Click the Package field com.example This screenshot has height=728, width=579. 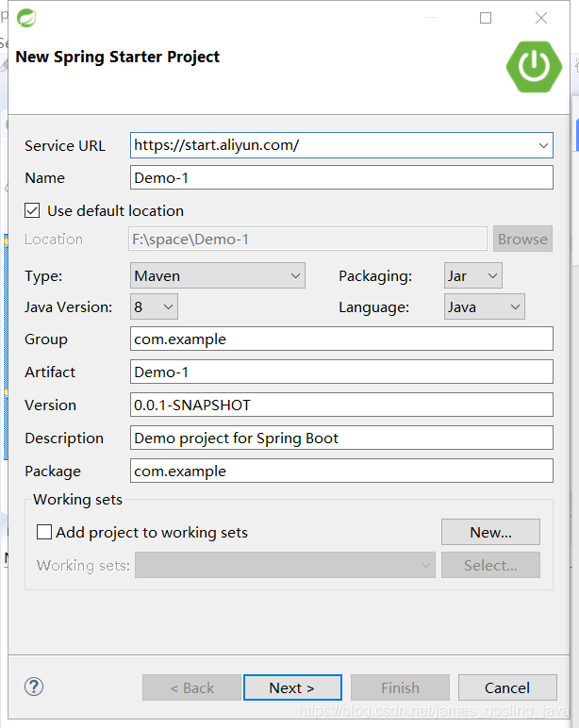tap(341, 471)
